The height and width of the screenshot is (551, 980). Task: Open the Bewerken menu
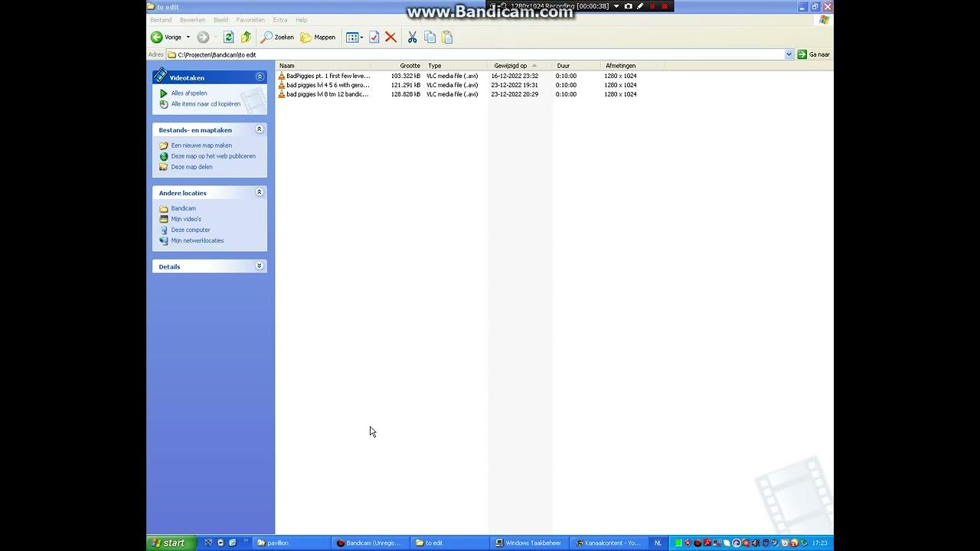coord(192,20)
